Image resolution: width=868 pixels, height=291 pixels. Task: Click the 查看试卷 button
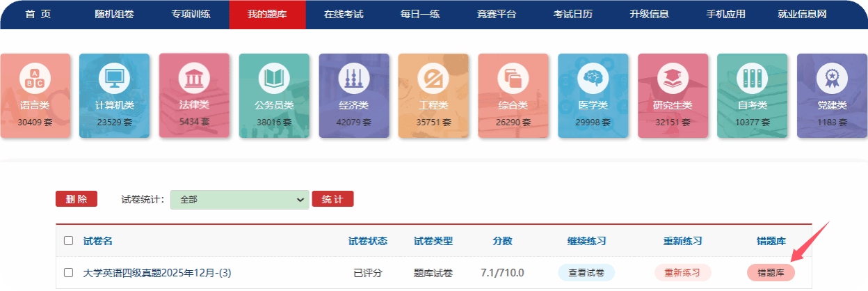586,273
